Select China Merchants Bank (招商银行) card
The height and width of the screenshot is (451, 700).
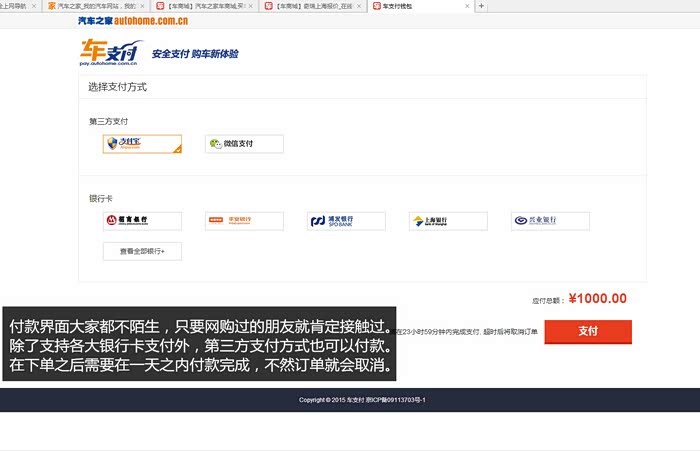pos(142,221)
